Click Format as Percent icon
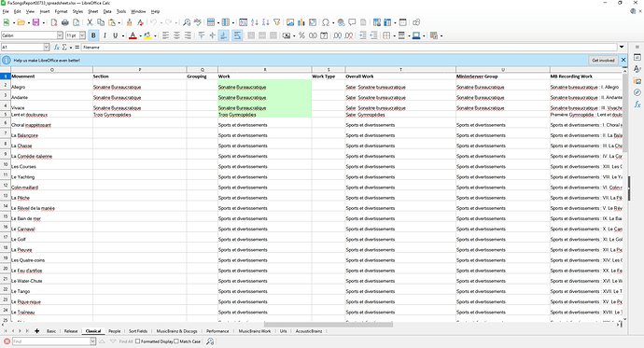The width and height of the screenshot is (644, 348). tap(301, 35)
